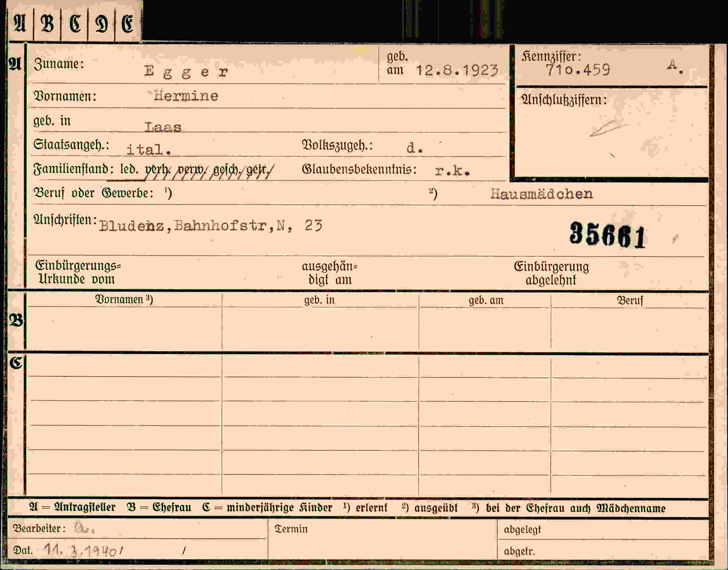Click section marker C on left margin
728x570 pixels.
15,363
